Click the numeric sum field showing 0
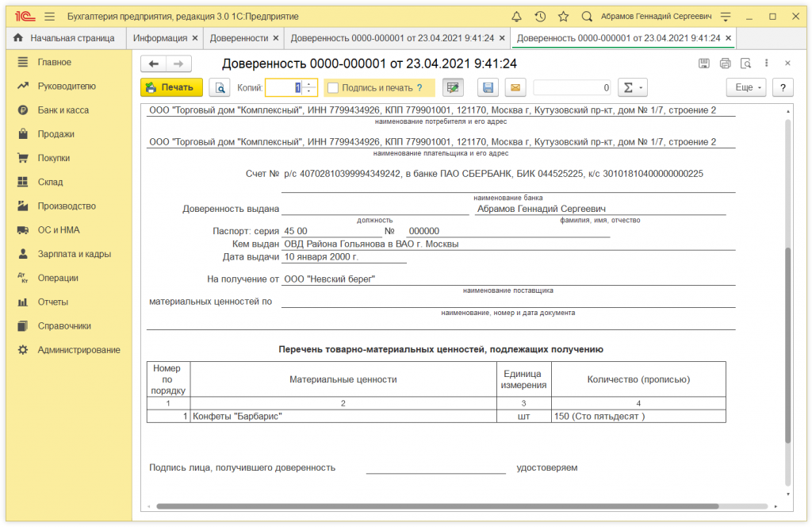Screen dimensions: 812x527 571,88
